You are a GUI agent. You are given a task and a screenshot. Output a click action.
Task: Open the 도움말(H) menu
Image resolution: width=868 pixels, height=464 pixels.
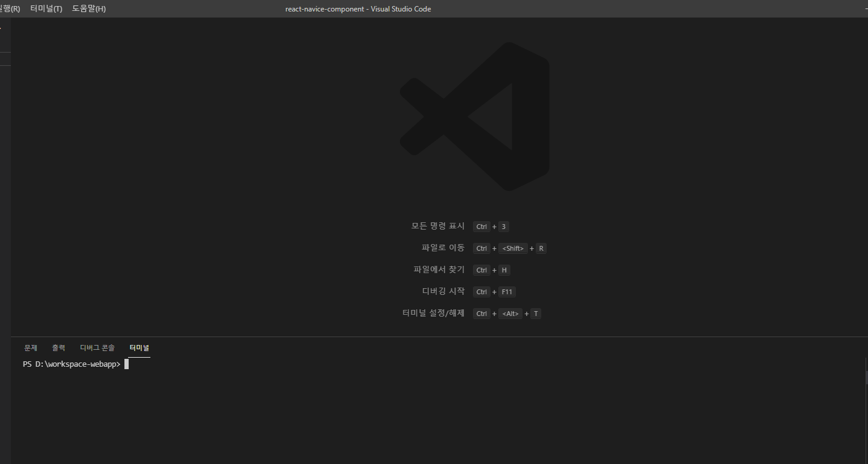point(89,9)
